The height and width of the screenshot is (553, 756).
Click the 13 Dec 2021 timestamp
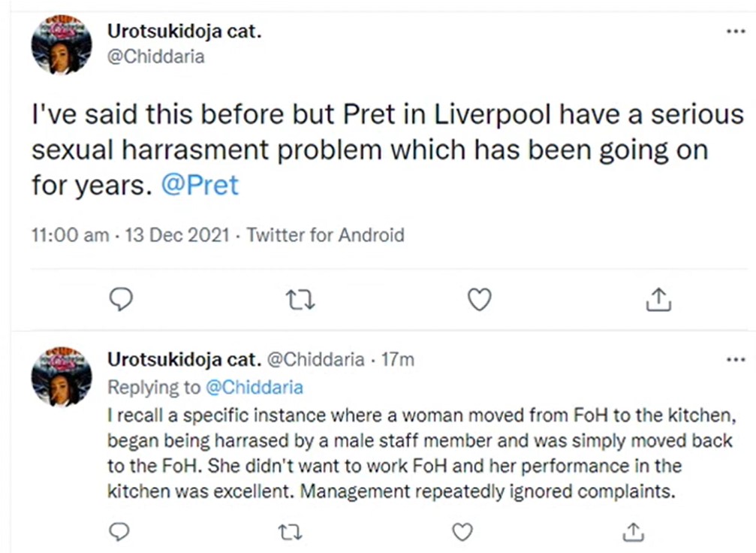[x=176, y=235]
